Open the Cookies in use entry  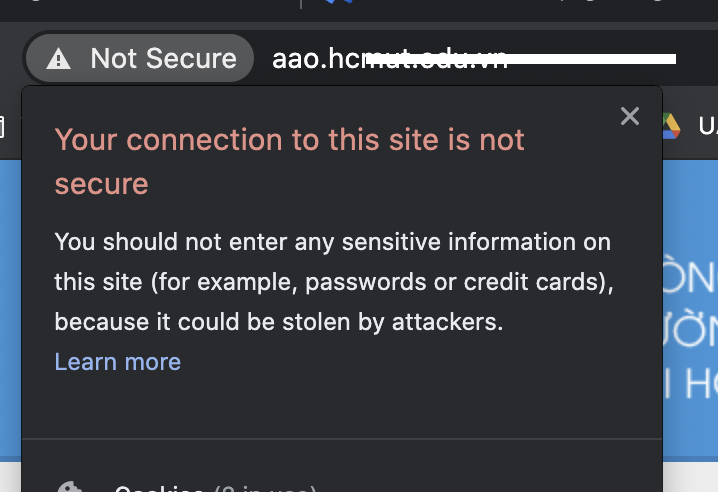[215, 489]
